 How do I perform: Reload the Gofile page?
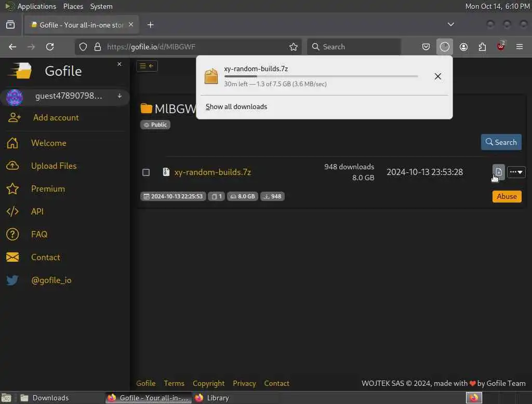point(50,47)
